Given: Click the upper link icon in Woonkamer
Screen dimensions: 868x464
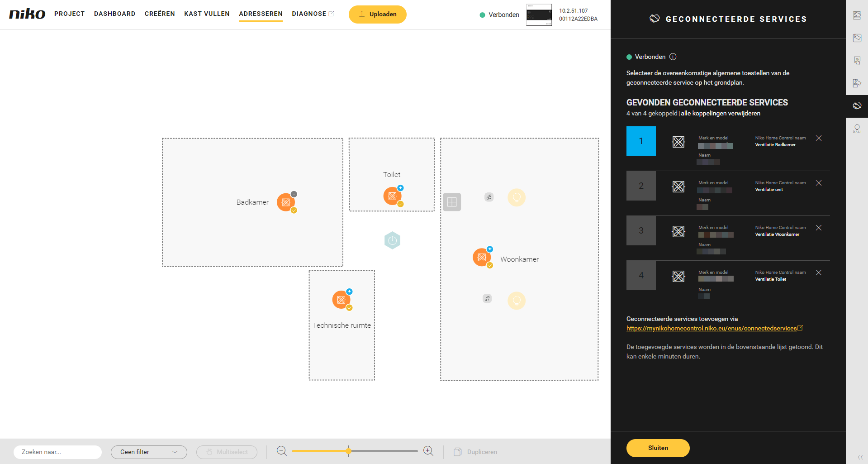Looking at the screenshot, I should 489,197.
